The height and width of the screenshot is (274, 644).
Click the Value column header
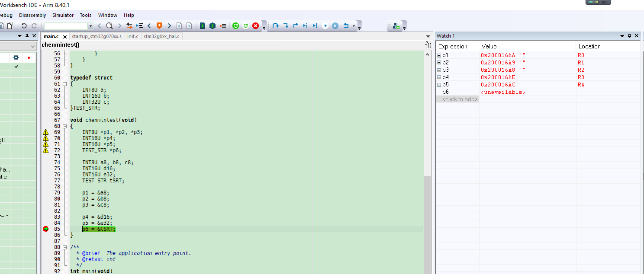click(x=527, y=46)
